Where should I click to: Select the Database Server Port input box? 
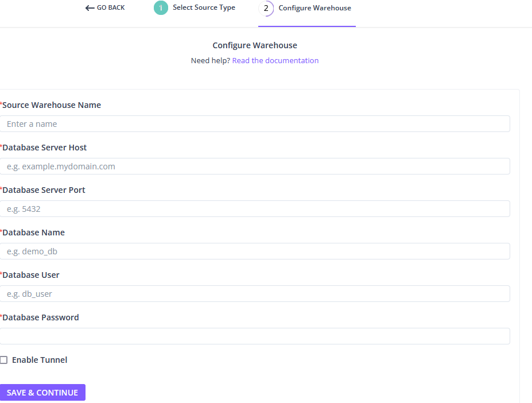(x=255, y=209)
